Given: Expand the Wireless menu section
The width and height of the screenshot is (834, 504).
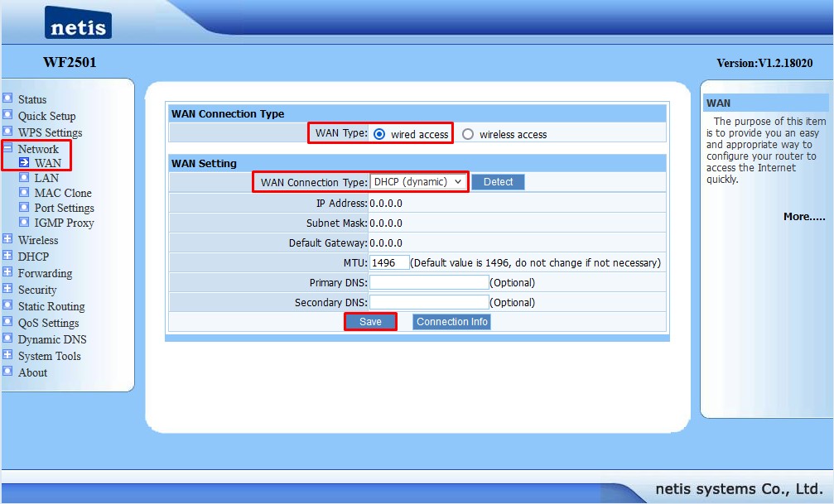Looking at the screenshot, I should (x=7, y=239).
